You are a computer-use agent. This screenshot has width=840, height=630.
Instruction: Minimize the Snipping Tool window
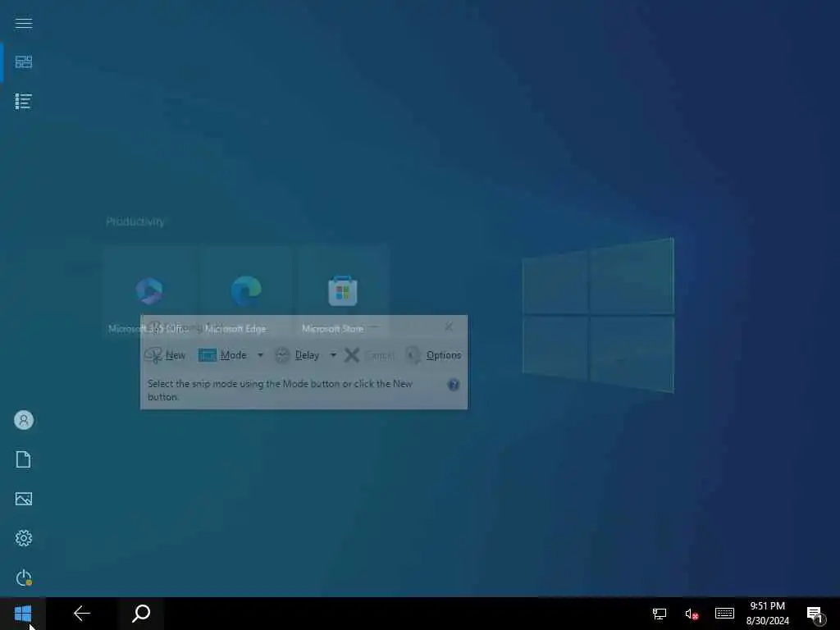[374, 326]
